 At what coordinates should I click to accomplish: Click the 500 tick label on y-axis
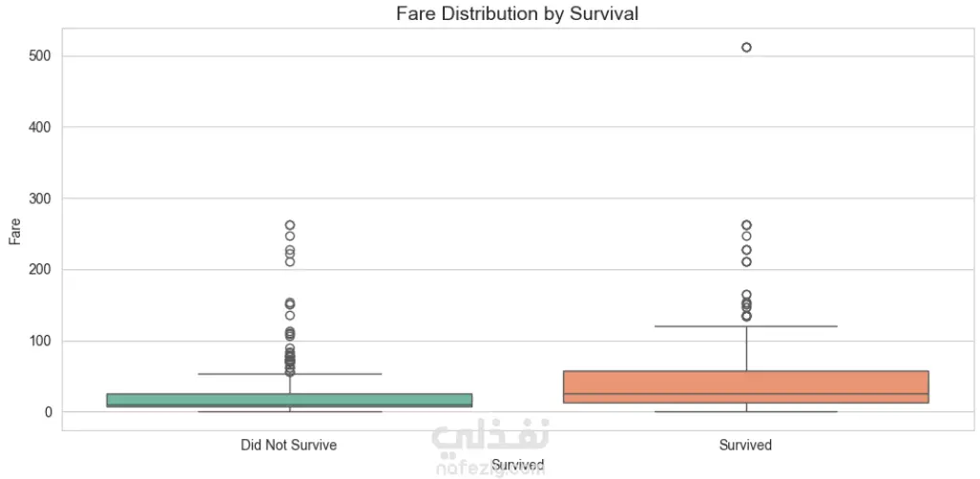(39, 56)
